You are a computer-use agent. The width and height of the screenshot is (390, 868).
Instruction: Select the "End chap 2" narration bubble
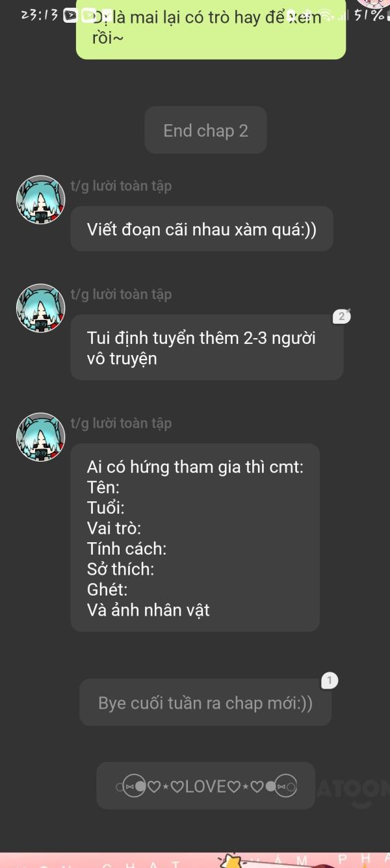pos(205,130)
